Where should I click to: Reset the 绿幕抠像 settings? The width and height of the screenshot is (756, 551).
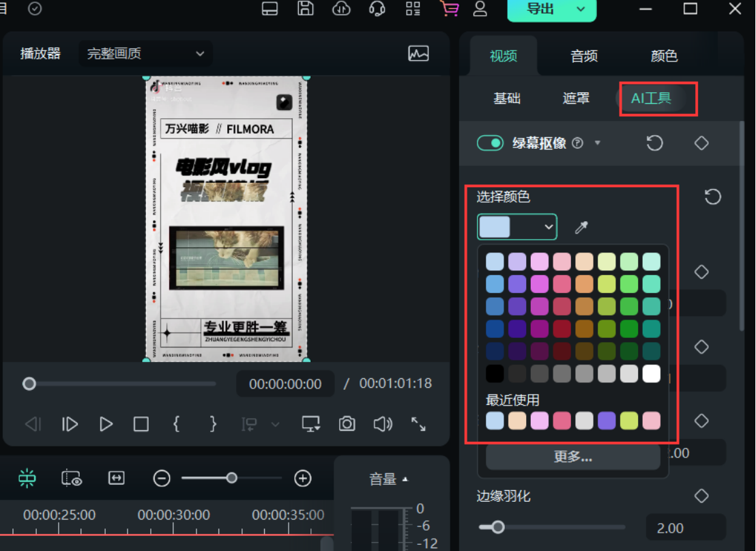point(654,143)
